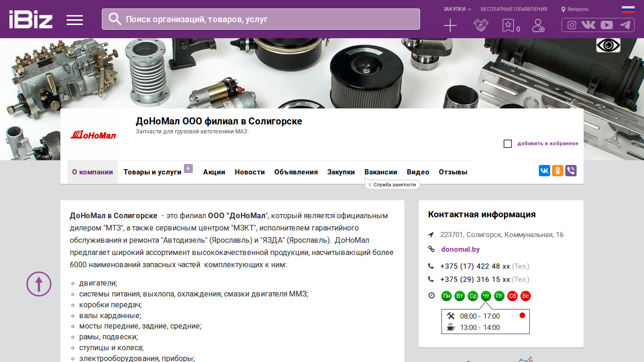Click the phone icon beside +375 (17) number

[x=431, y=266]
